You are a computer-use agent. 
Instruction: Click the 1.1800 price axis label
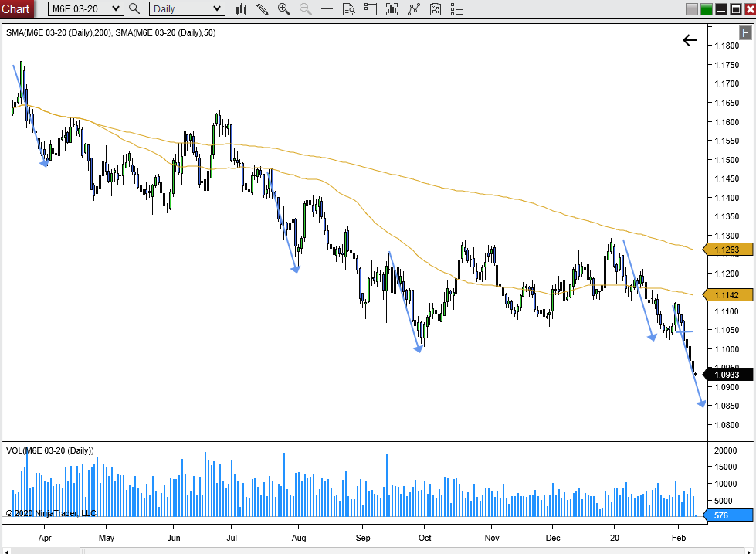tap(727, 46)
